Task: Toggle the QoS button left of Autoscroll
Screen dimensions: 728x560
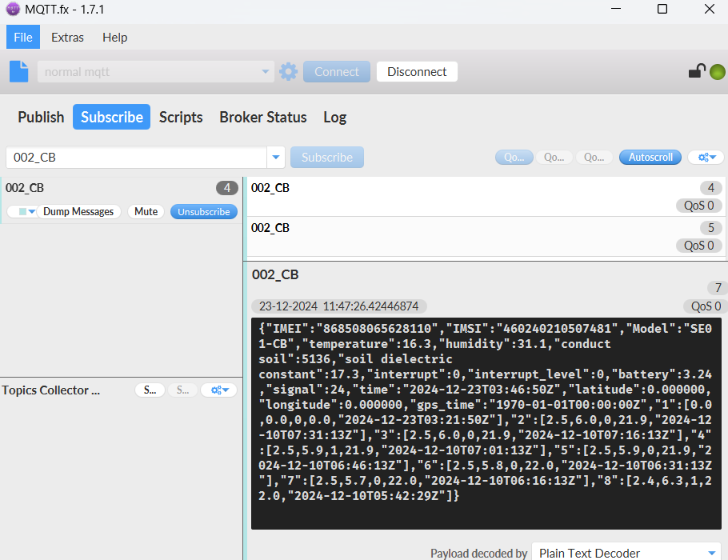Action: 594,158
